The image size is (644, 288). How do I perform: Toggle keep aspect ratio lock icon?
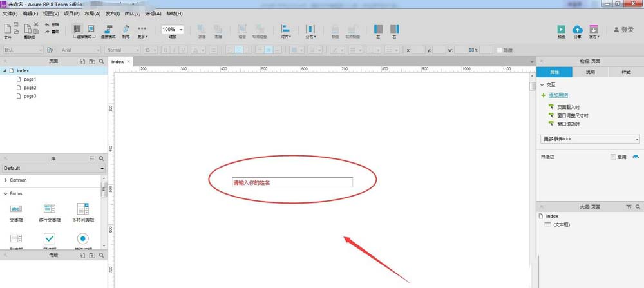tap(471, 50)
